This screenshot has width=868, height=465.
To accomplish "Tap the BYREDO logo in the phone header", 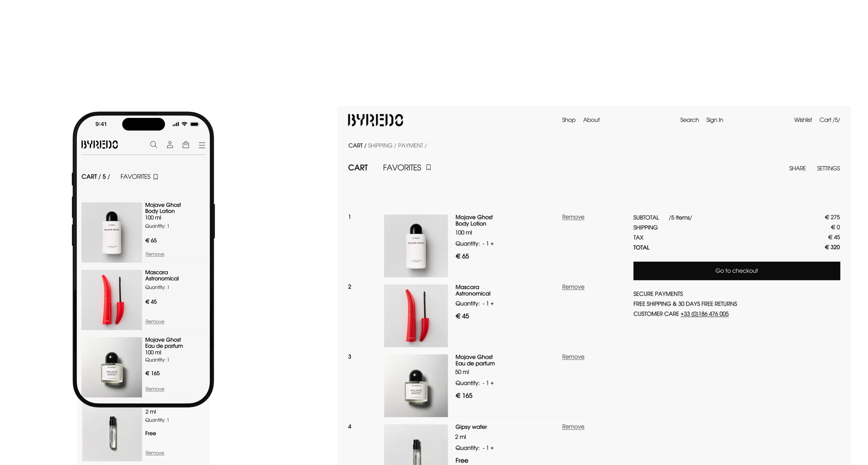I will click(x=99, y=144).
